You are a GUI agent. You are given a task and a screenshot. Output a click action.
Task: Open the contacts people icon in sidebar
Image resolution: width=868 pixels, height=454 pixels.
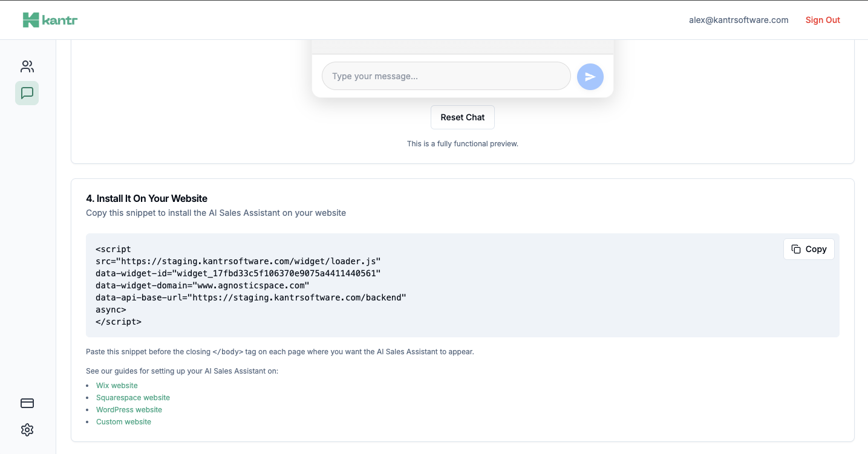(x=27, y=66)
